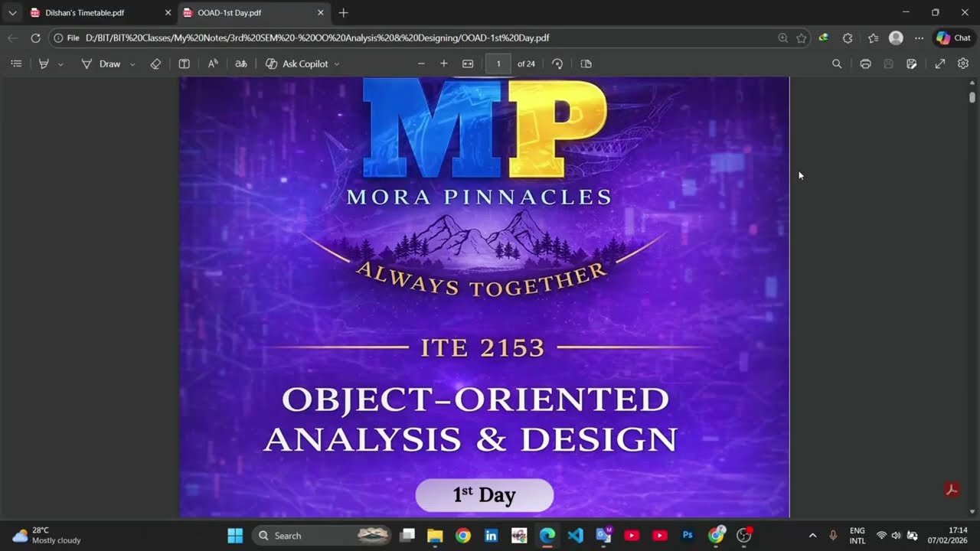Open the tab search dropdown

pyautogui.click(x=12, y=13)
